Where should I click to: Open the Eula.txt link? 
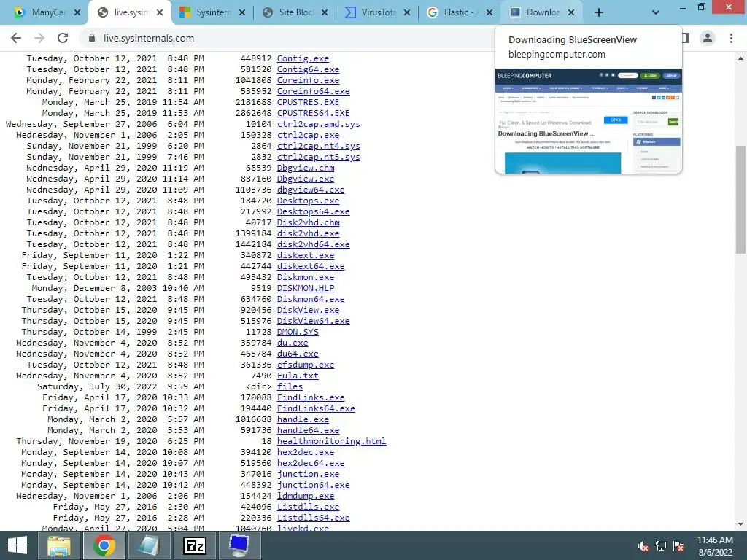click(298, 376)
